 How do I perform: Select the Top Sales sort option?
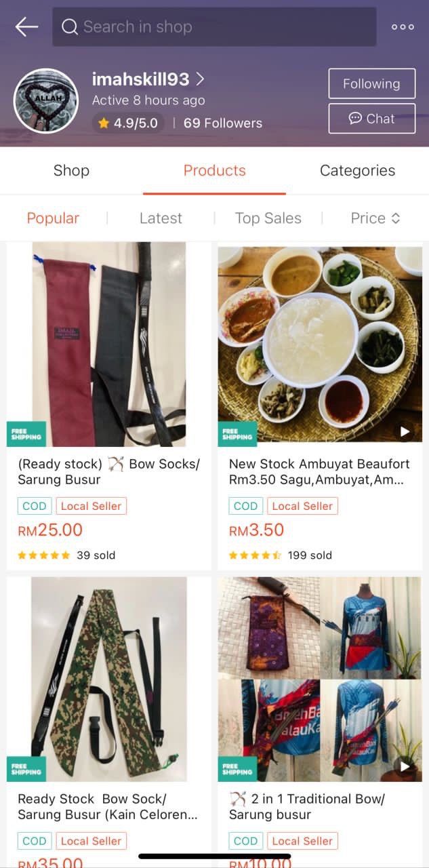[x=268, y=218]
